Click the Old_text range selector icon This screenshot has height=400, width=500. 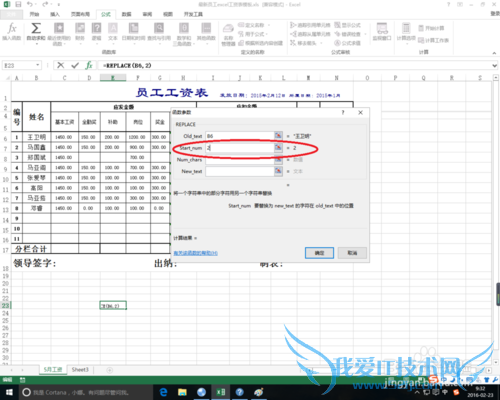[278, 136]
